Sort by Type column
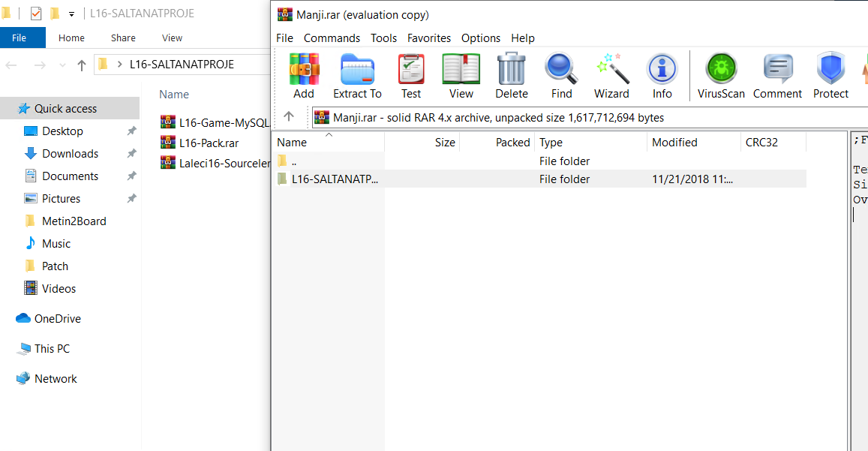The height and width of the screenshot is (451, 868). (x=590, y=143)
